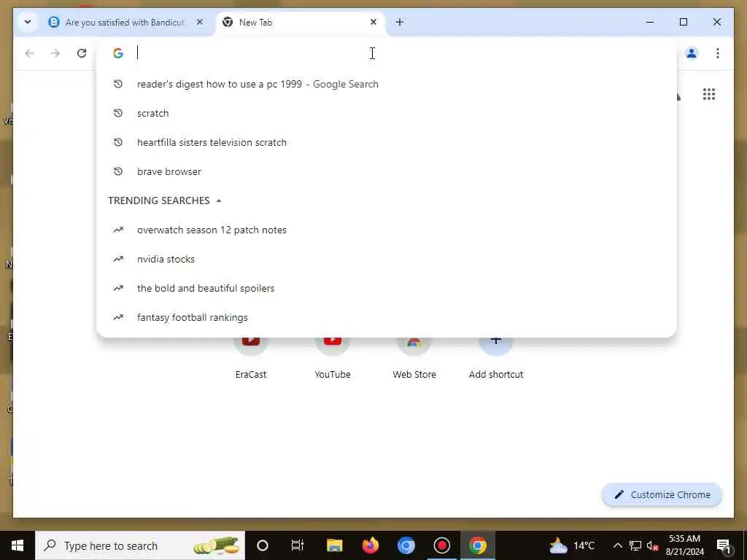Viewport: 747px width, 560px height.
Task: Click the browser back arrow
Action: tap(29, 52)
